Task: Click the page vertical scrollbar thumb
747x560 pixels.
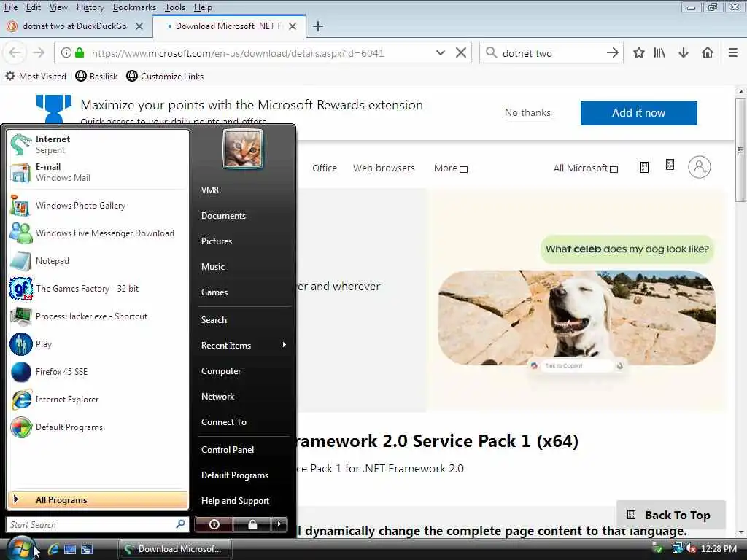Action: click(740, 150)
